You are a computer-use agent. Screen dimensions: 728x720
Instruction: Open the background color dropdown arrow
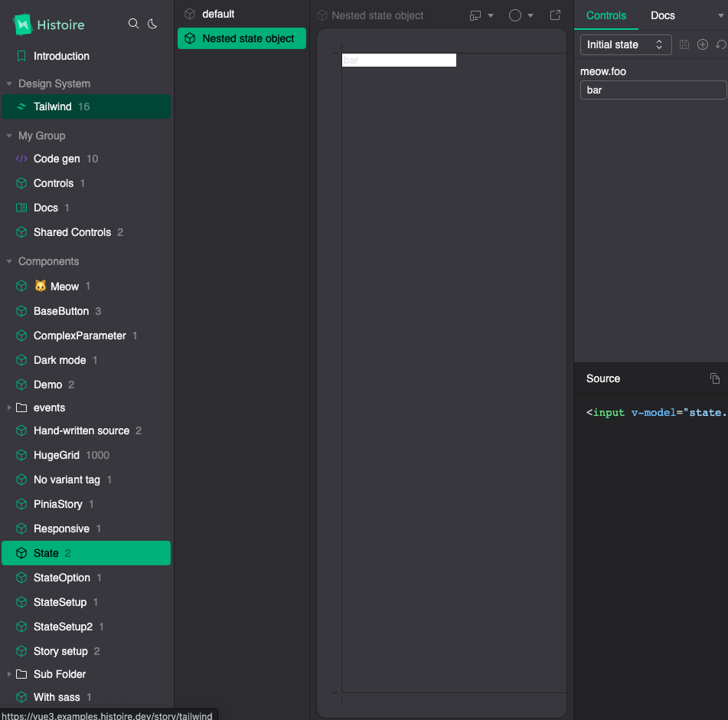point(530,16)
